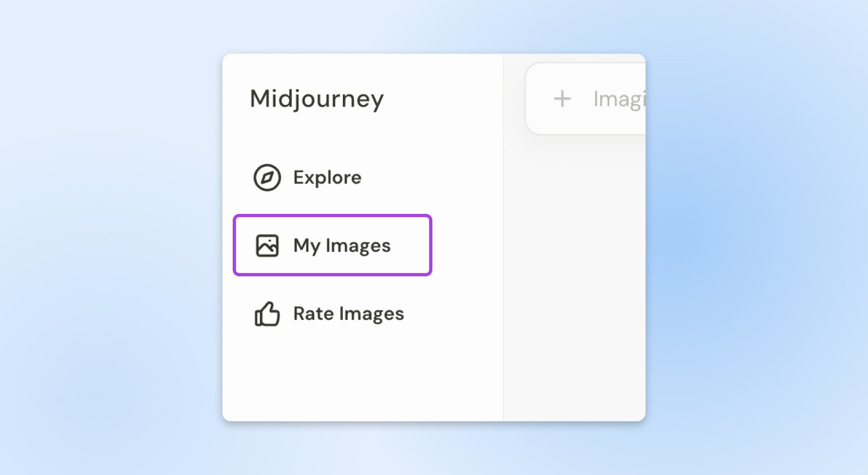Open the Explore page from the sidebar

308,178
